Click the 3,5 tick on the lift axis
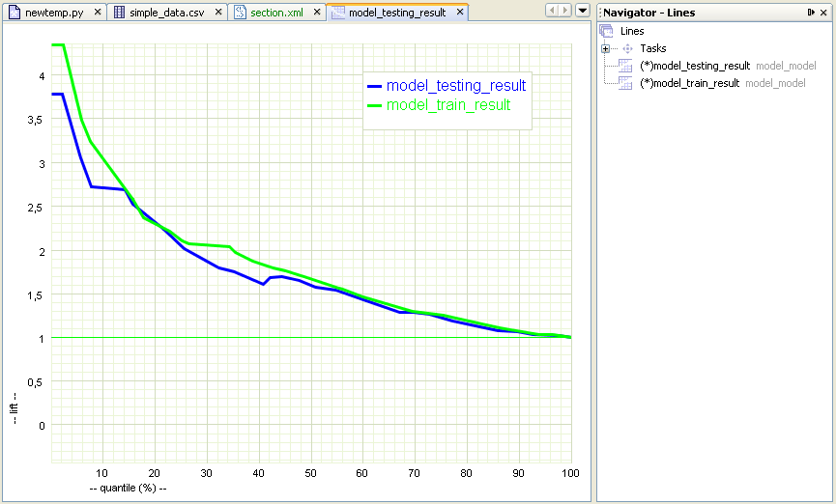 coord(35,121)
